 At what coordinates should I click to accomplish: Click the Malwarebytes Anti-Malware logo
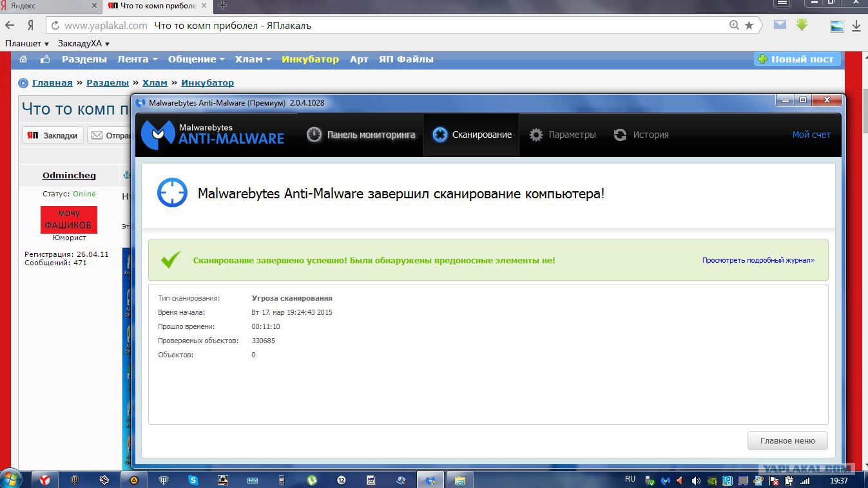(x=213, y=134)
